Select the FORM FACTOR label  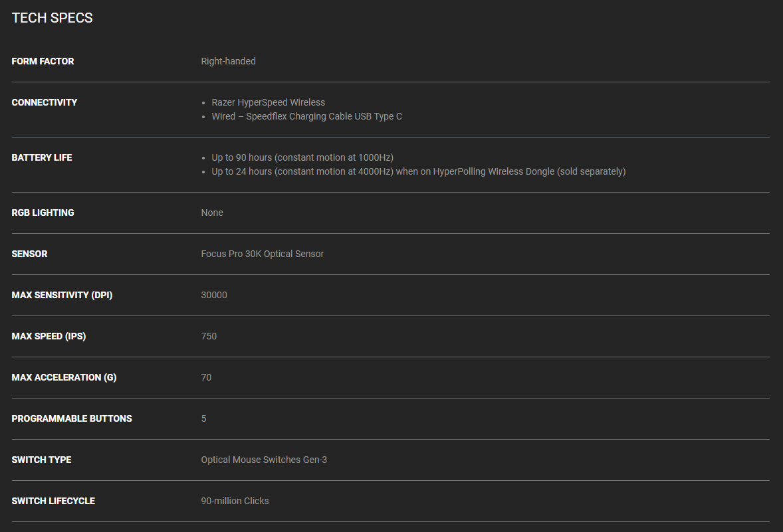click(43, 61)
